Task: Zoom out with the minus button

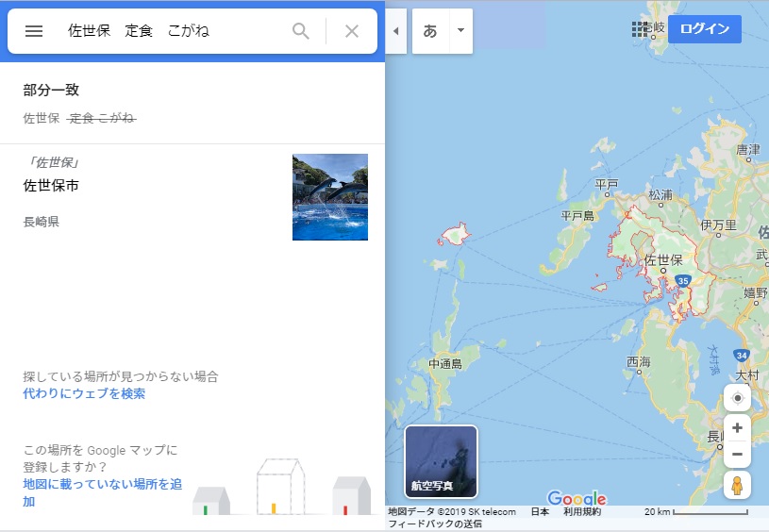Action: (x=737, y=455)
